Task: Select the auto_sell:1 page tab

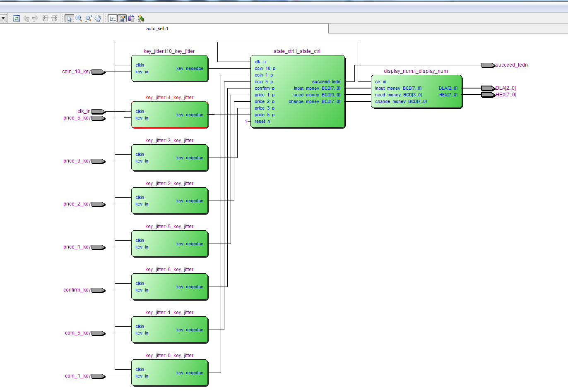Action: pos(157,29)
